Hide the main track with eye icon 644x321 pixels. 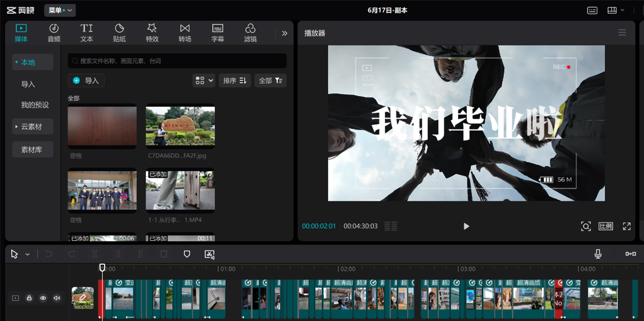pyautogui.click(x=43, y=298)
